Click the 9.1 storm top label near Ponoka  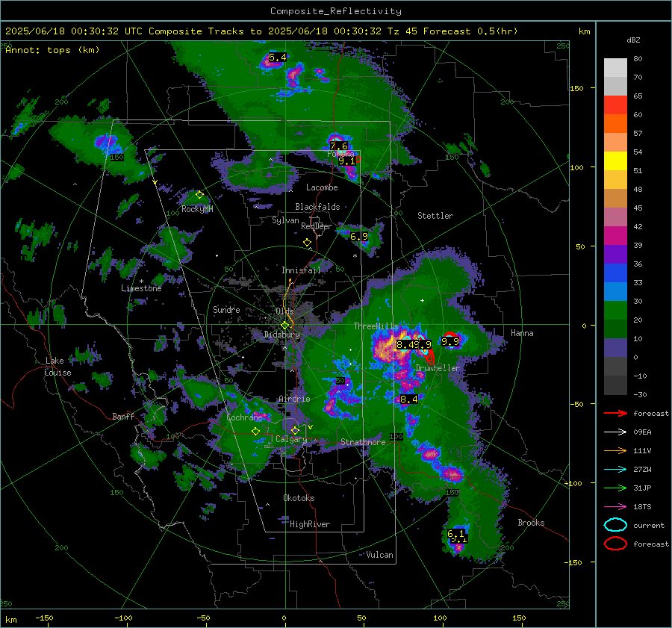[346, 161]
